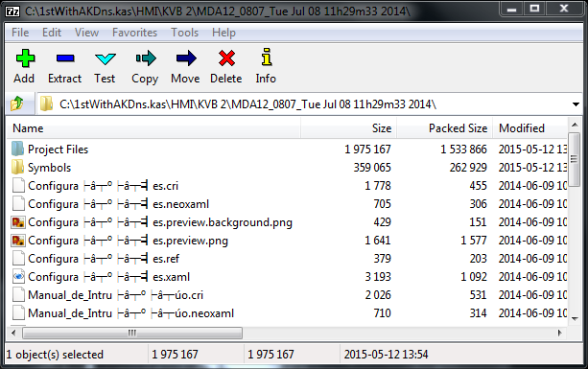Click the es.preview.background.png image icon
This screenshot has height=369, width=588.
pyautogui.click(x=18, y=221)
